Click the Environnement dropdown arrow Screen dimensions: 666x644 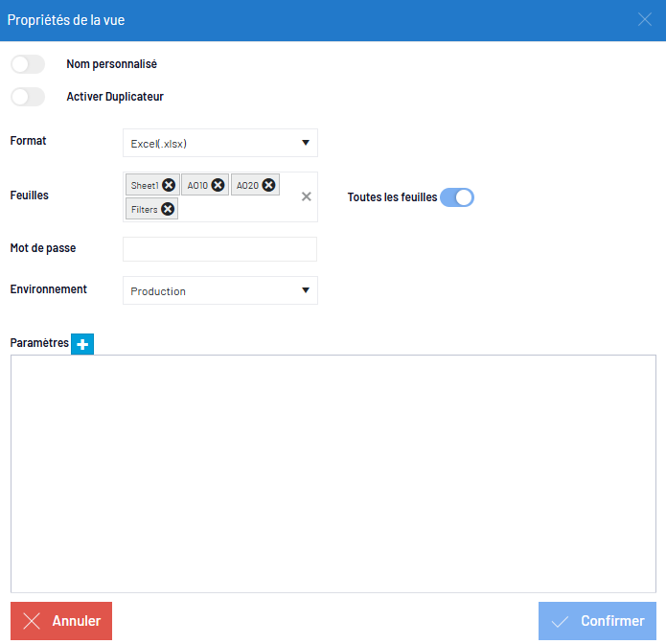[306, 290]
